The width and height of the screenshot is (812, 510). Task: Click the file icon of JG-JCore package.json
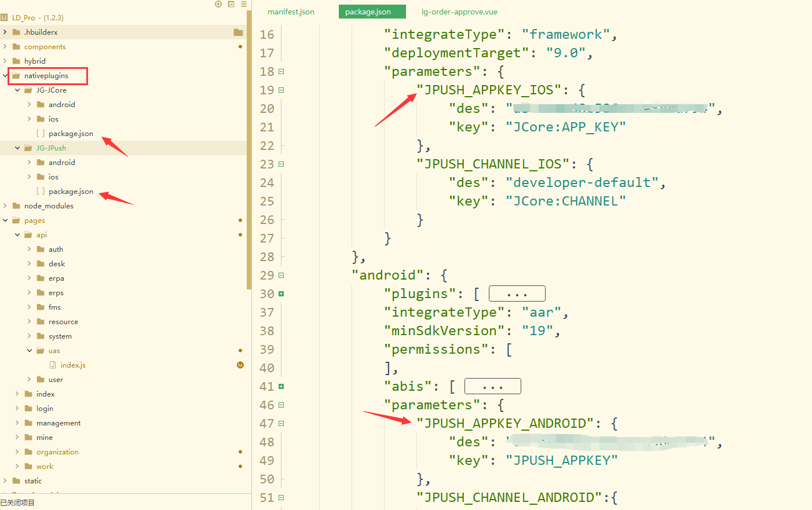coord(41,133)
